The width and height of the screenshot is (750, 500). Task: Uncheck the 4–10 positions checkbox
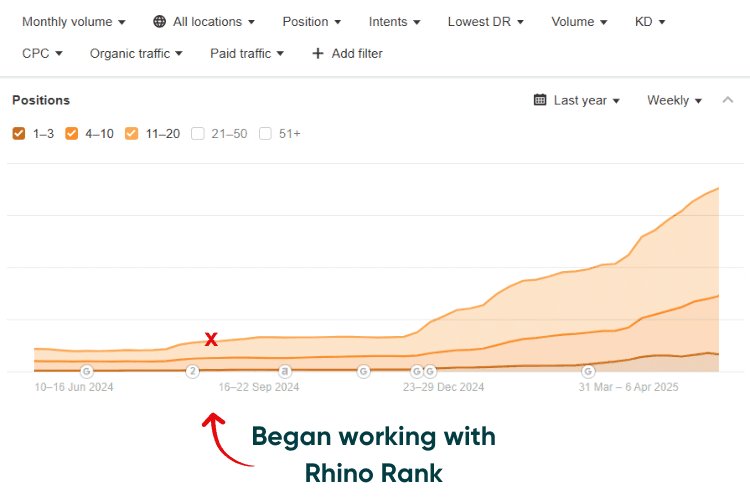pyautogui.click(x=71, y=133)
